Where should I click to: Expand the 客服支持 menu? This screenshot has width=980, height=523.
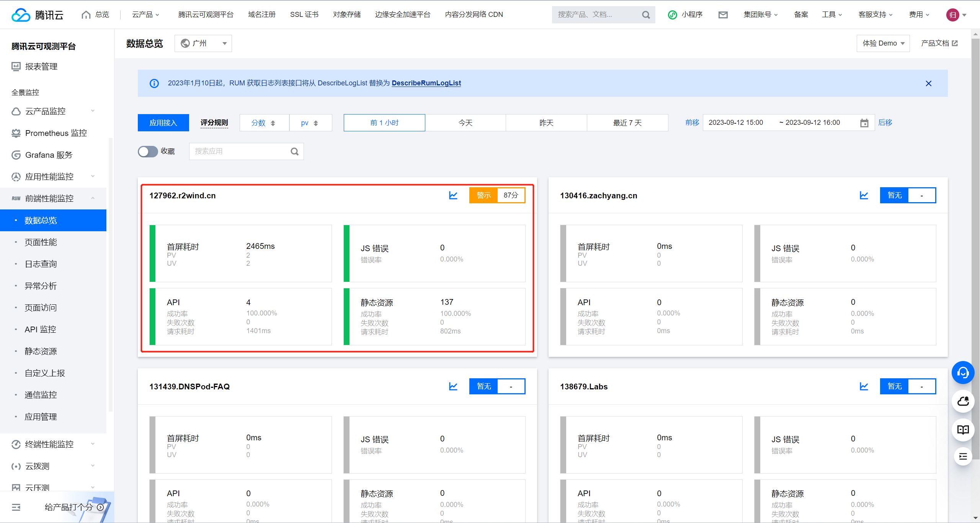(875, 15)
